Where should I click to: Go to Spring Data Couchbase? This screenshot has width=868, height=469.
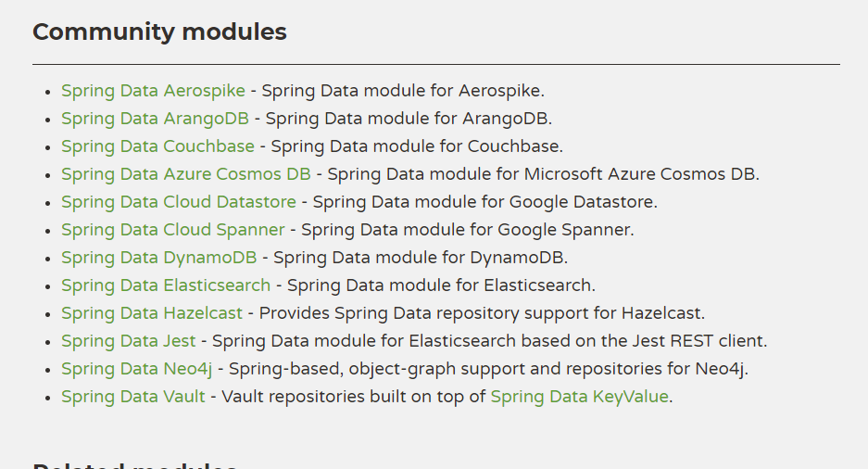pyautogui.click(x=157, y=146)
